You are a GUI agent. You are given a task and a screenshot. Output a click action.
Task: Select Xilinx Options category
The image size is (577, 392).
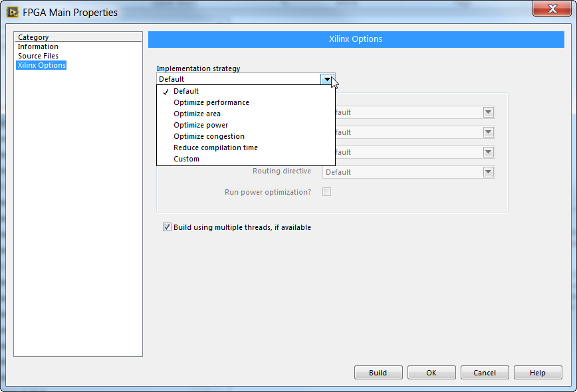(42, 65)
